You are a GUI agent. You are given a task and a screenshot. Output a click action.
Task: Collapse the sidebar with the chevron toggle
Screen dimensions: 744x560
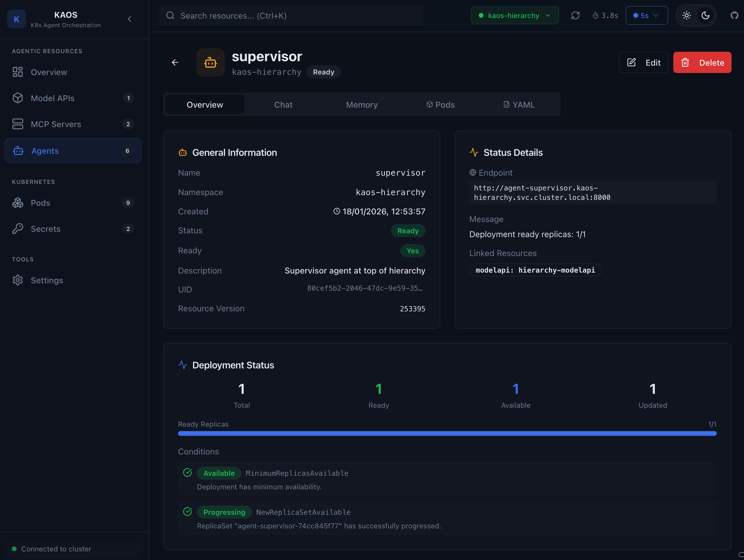pyautogui.click(x=130, y=19)
